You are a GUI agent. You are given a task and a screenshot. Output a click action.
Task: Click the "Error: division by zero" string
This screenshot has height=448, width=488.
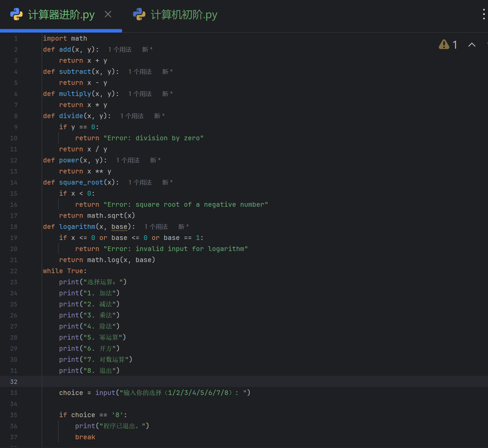pyautogui.click(x=154, y=138)
